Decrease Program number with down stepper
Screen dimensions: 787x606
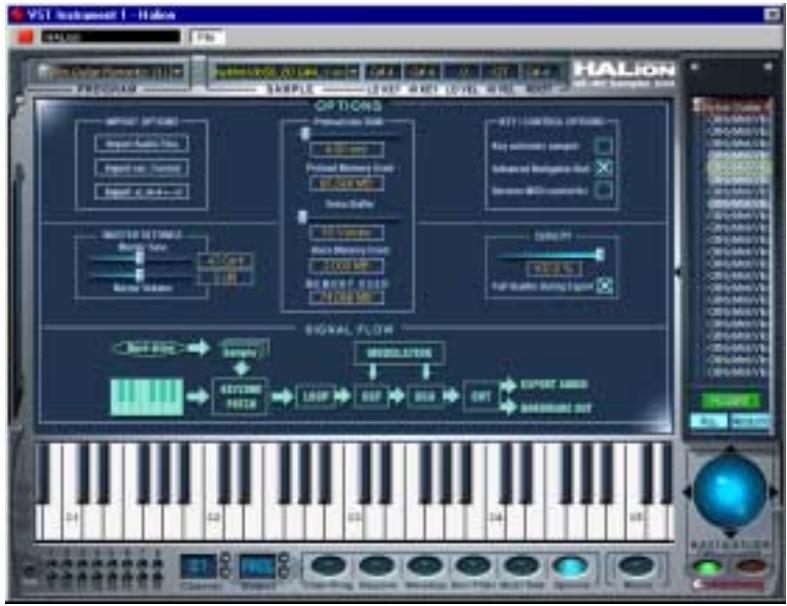(x=284, y=573)
